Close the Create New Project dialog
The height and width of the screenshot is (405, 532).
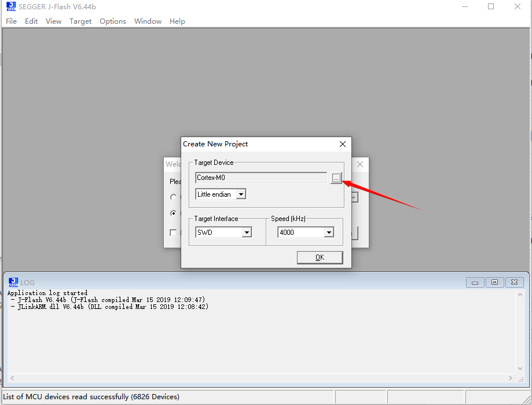343,144
